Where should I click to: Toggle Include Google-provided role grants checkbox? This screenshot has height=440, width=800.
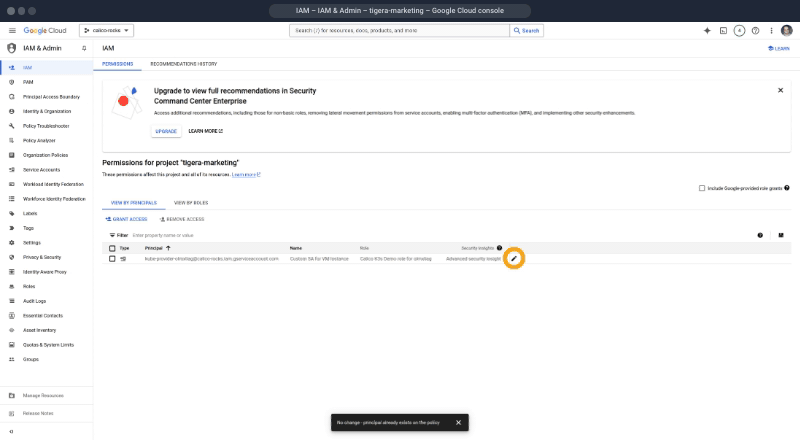click(702, 188)
